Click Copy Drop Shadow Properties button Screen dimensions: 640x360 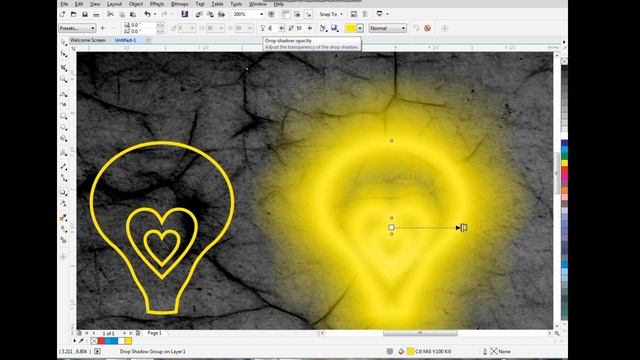point(416,28)
